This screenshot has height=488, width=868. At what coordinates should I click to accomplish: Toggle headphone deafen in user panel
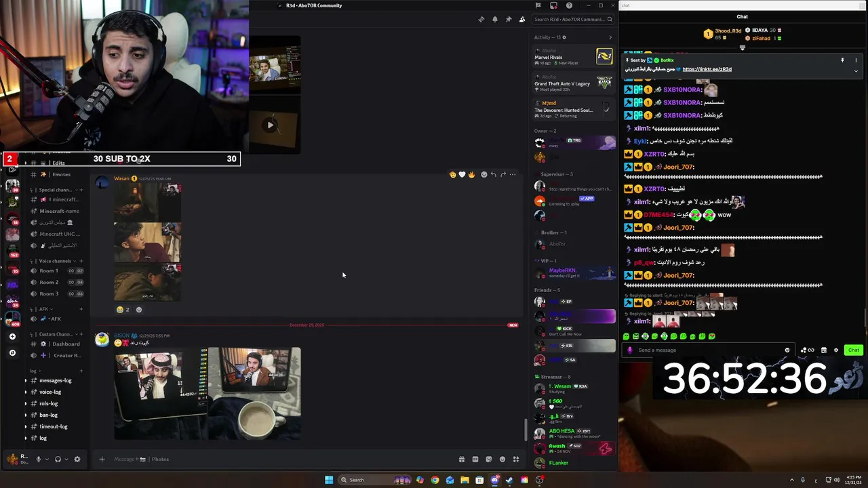58,459
